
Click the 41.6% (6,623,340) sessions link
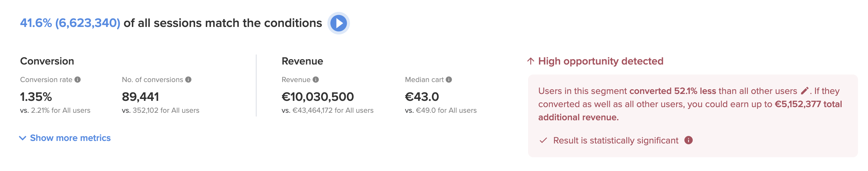pyautogui.click(x=70, y=23)
